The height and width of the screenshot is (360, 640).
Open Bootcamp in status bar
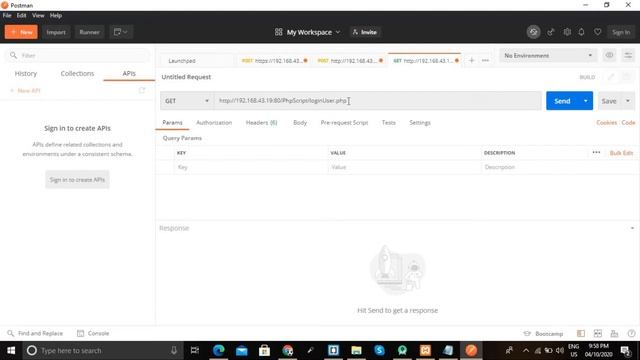(543, 333)
